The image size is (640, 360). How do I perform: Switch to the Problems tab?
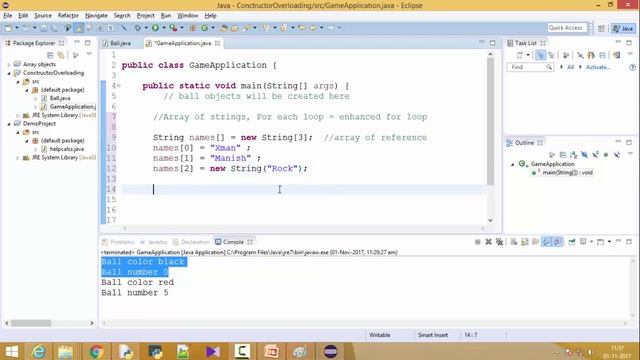[118, 242]
